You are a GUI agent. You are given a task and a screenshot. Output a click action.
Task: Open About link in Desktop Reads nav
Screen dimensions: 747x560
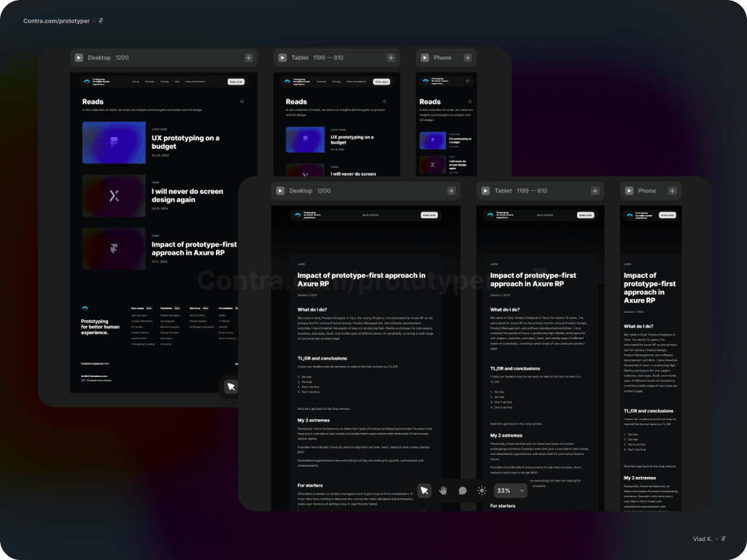tap(136, 82)
